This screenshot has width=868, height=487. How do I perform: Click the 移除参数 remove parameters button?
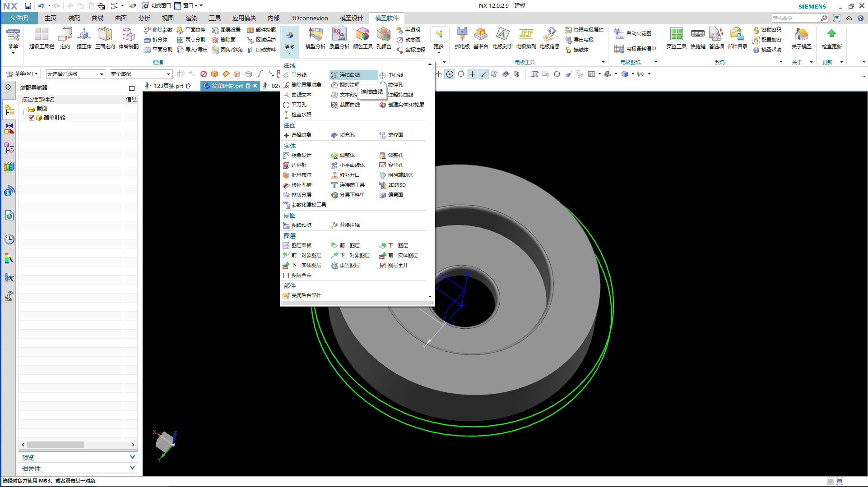[158, 30]
